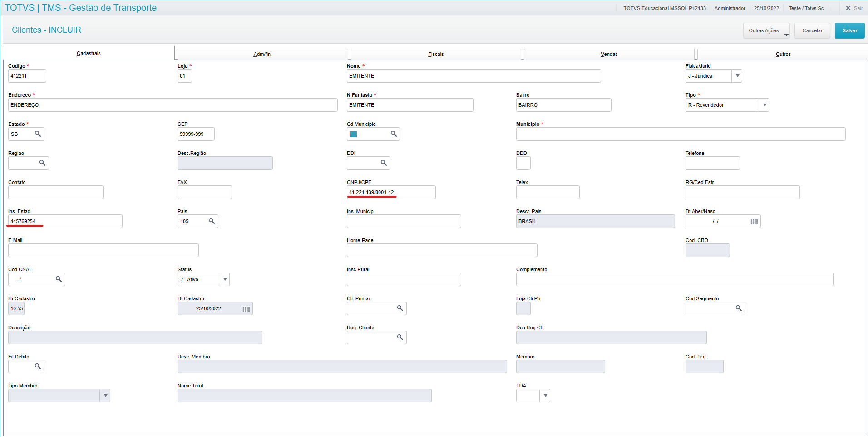Open the Dt.Cadastro calendar picker
This screenshot has width=868, height=437.
pos(246,308)
